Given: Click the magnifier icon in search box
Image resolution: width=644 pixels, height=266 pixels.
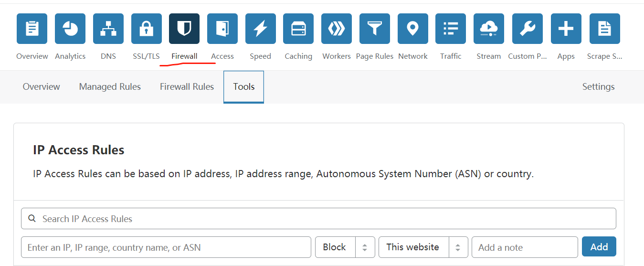Looking at the screenshot, I should click(x=32, y=219).
